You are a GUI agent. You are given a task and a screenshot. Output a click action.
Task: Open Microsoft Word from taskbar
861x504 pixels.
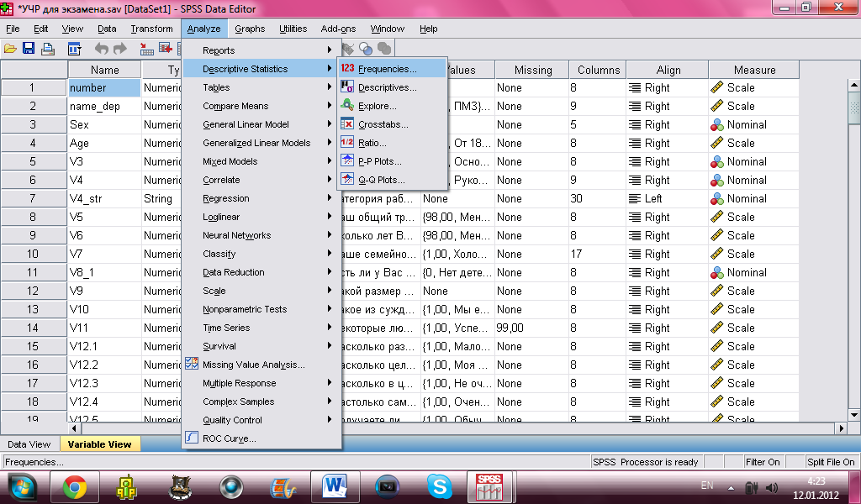[335, 487]
